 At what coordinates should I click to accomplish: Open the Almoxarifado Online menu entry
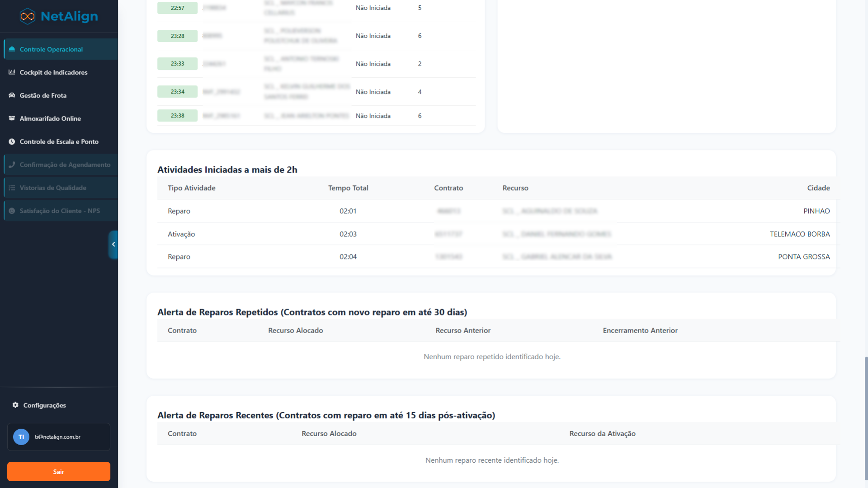pos(50,118)
